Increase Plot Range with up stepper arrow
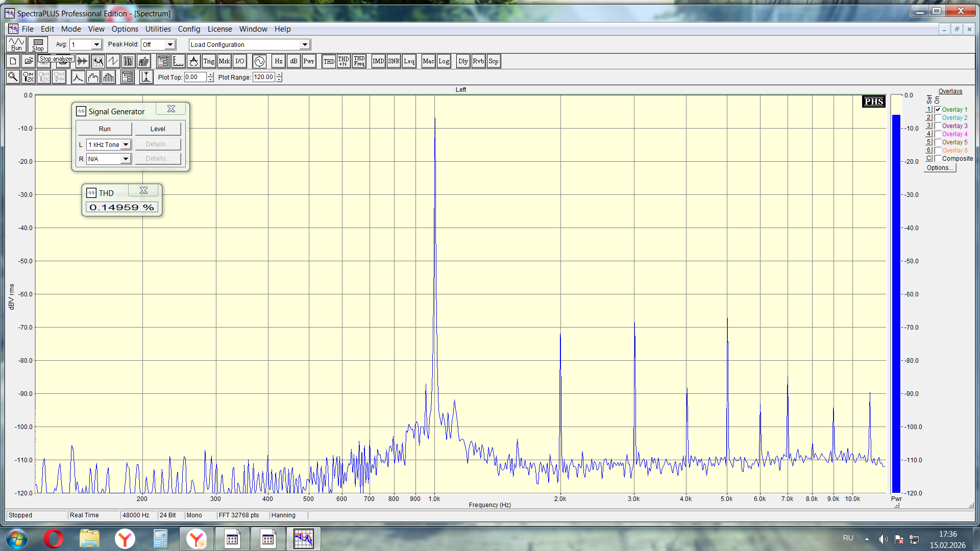The height and width of the screenshot is (551, 980). tap(279, 75)
